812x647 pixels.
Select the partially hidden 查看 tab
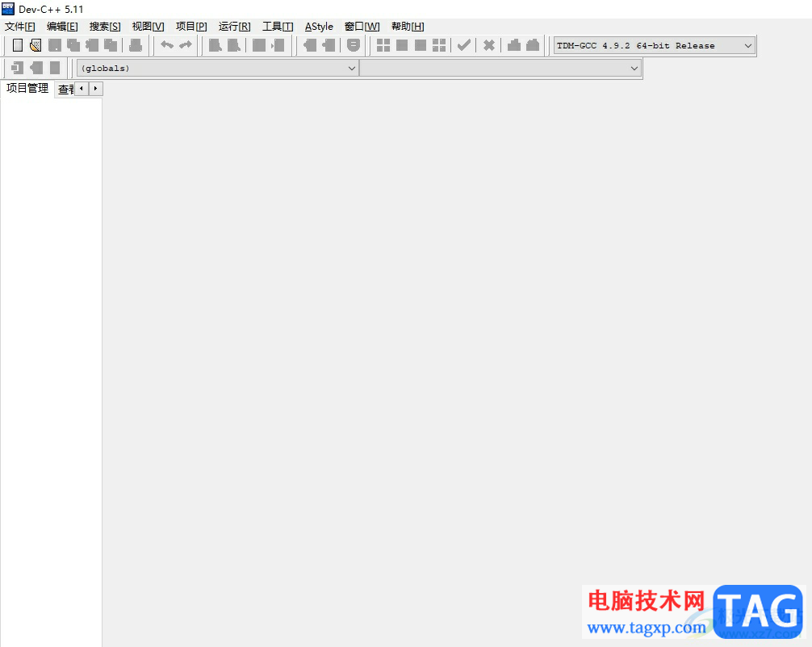(x=65, y=90)
